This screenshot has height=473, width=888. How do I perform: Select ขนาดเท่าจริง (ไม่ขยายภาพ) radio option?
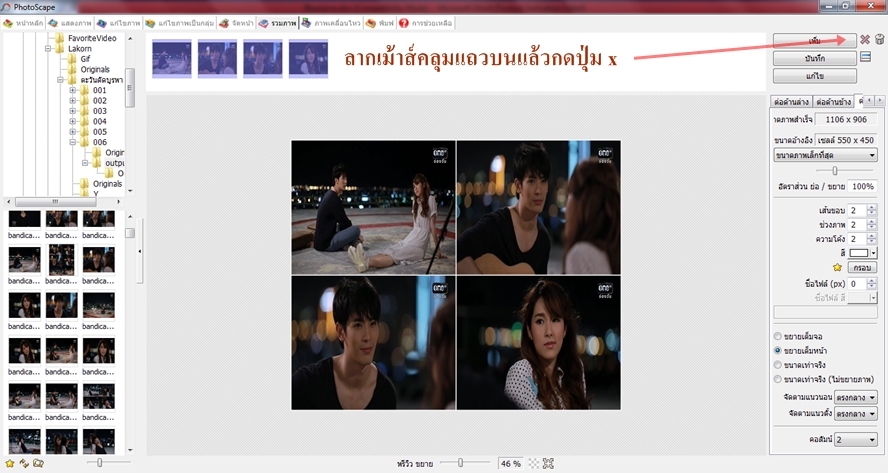pos(778,379)
